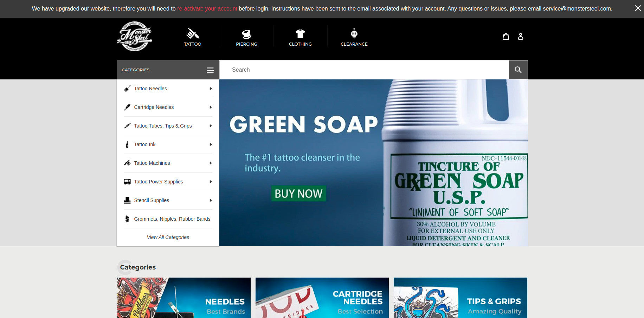
Task: Toggle the Categories hamburger menu
Action: pyautogui.click(x=210, y=70)
